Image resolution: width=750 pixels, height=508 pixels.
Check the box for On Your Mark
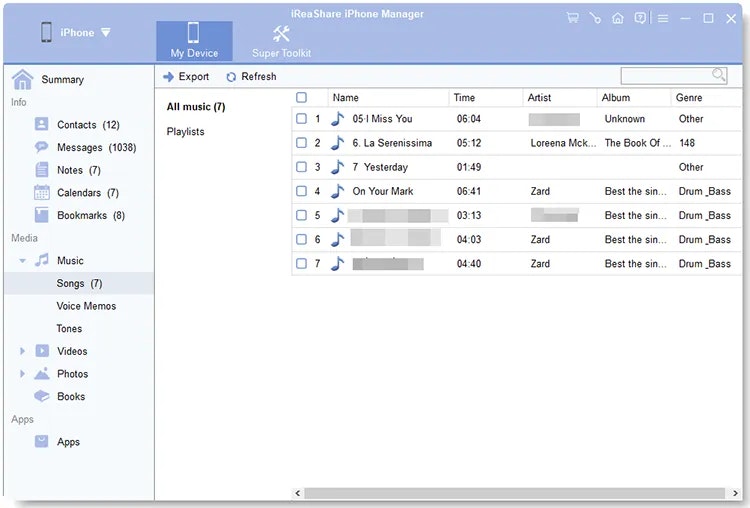[x=301, y=191]
